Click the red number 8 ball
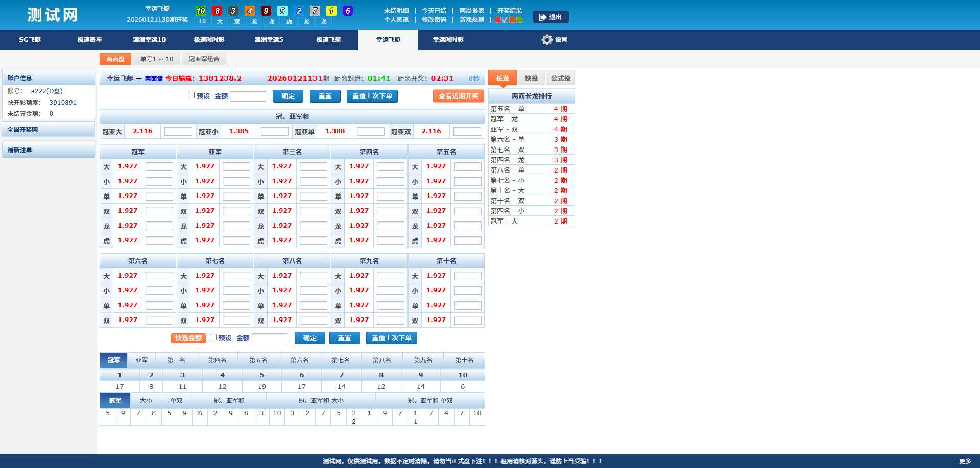The width and height of the screenshot is (980, 468). tap(217, 11)
